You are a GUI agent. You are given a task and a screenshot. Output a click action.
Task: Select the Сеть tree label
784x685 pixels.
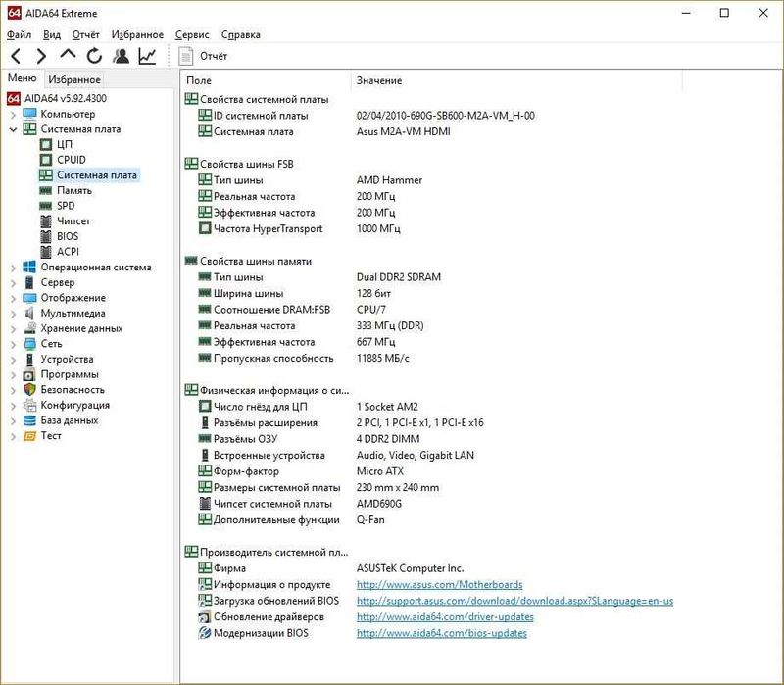coord(52,344)
